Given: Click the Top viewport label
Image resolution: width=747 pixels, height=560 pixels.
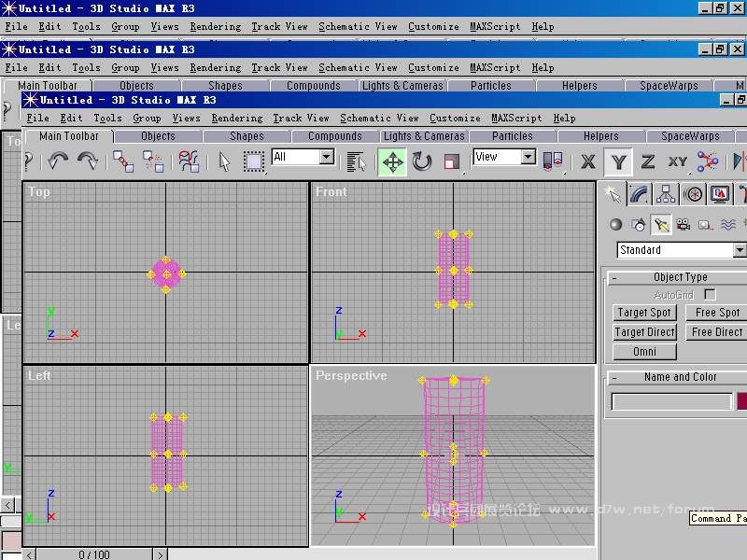Looking at the screenshot, I should click(39, 192).
